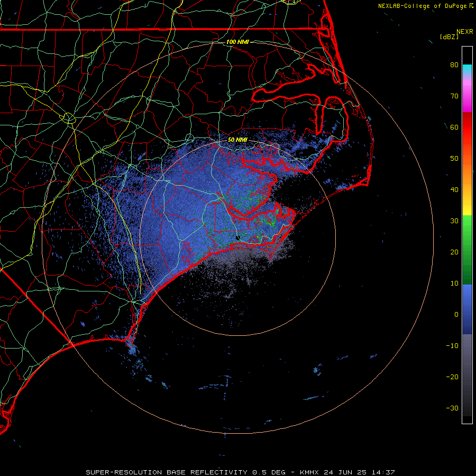
Task: Click the 80 value on dBZ scale
Action: (454, 65)
